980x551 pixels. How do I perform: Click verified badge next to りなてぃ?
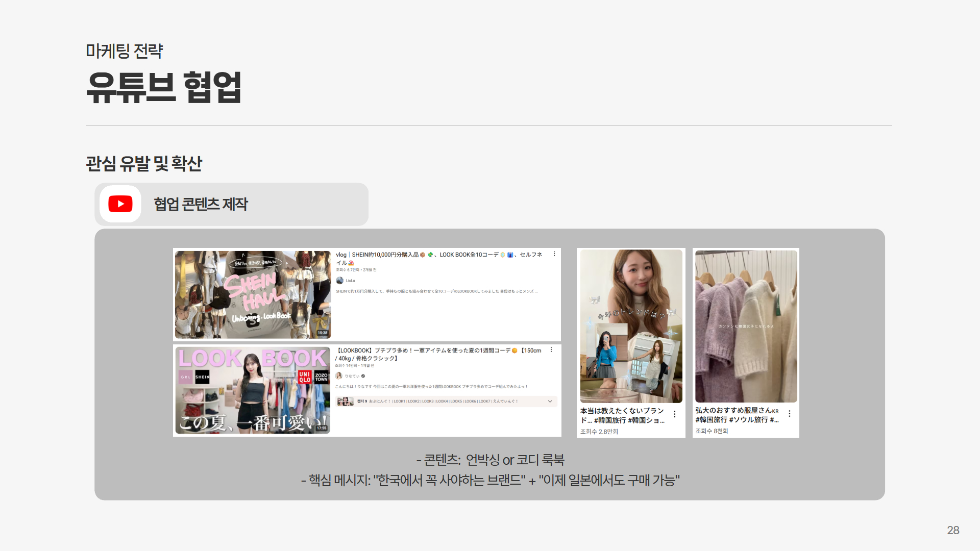click(x=363, y=376)
